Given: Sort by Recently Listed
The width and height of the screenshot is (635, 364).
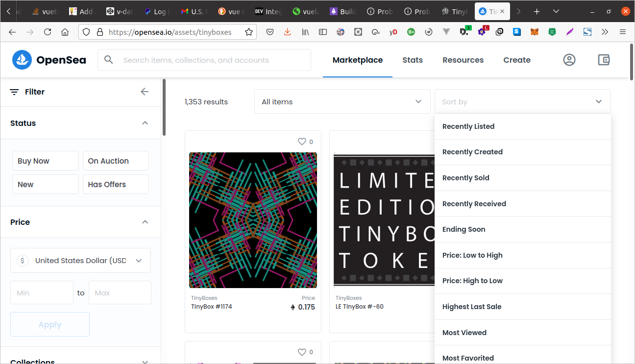Looking at the screenshot, I should point(522,126).
